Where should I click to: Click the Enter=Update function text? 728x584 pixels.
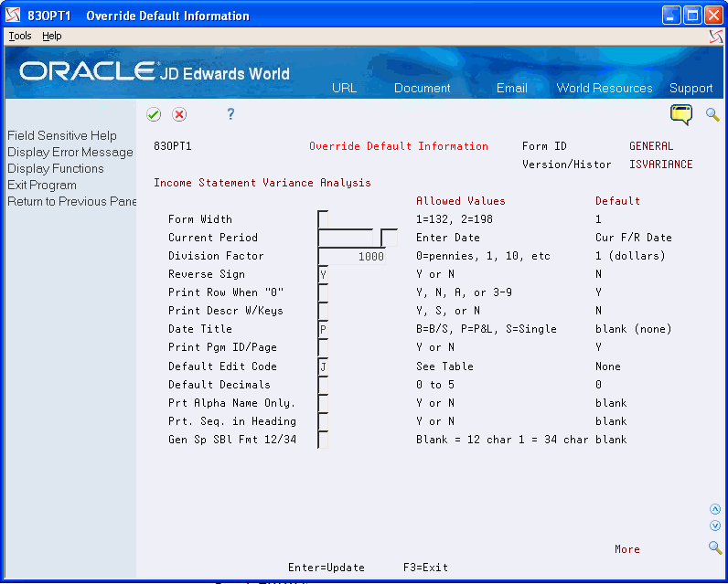327,568
